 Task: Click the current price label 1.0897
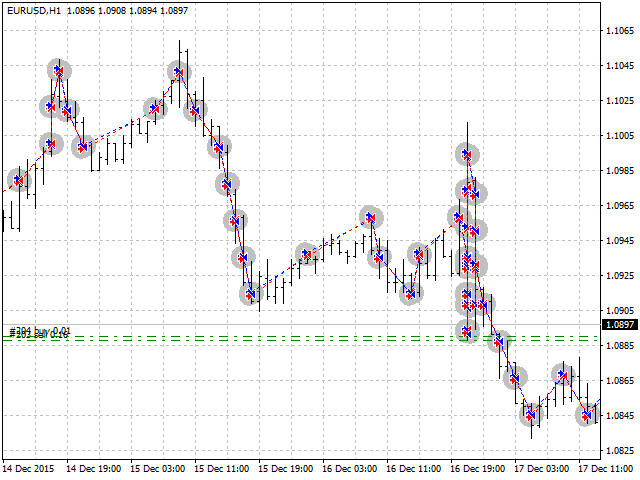[x=620, y=324]
